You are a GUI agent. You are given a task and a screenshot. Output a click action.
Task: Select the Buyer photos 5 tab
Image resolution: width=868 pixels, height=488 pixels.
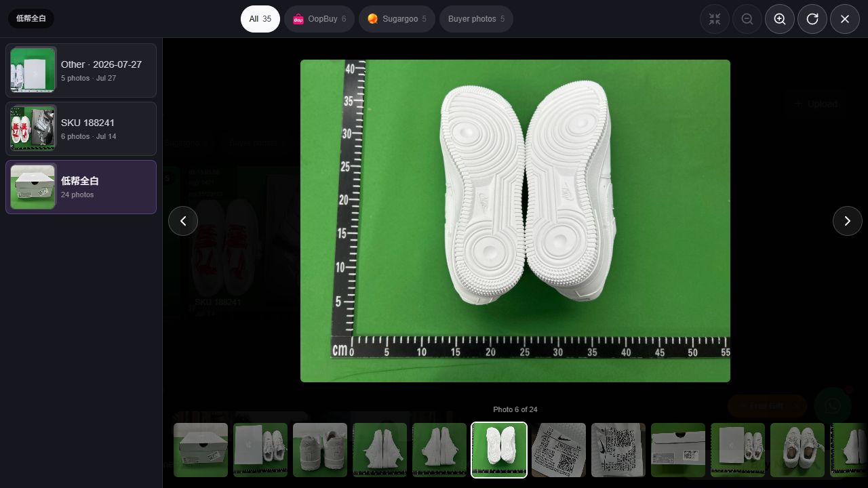476,19
